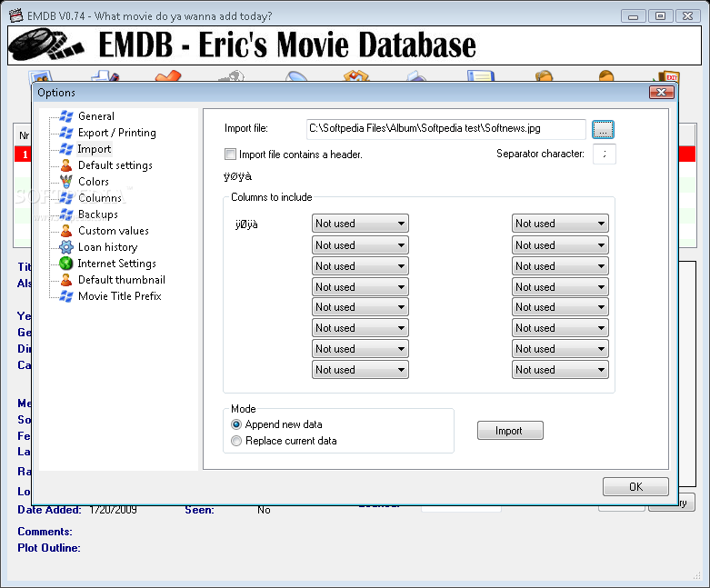Click the EMDB clapperboard title bar icon

click(x=15, y=15)
